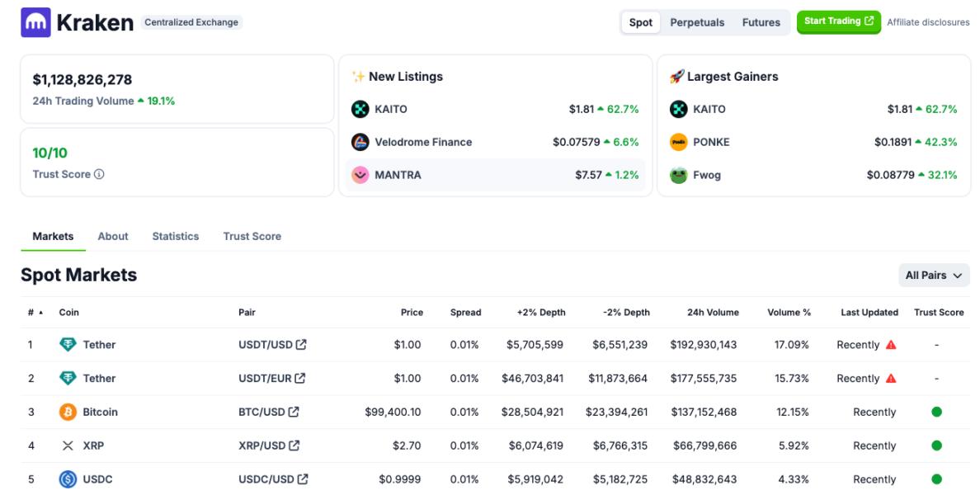This screenshot has width=980, height=495.
Task: Open PONKE in Largest Gainers
Action: (711, 142)
